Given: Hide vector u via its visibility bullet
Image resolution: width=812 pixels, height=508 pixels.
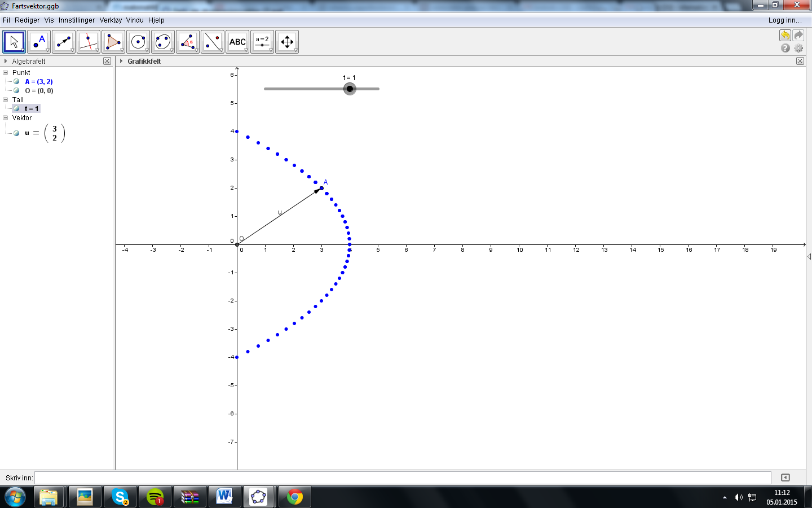Looking at the screenshot, I should click(16, 133).
